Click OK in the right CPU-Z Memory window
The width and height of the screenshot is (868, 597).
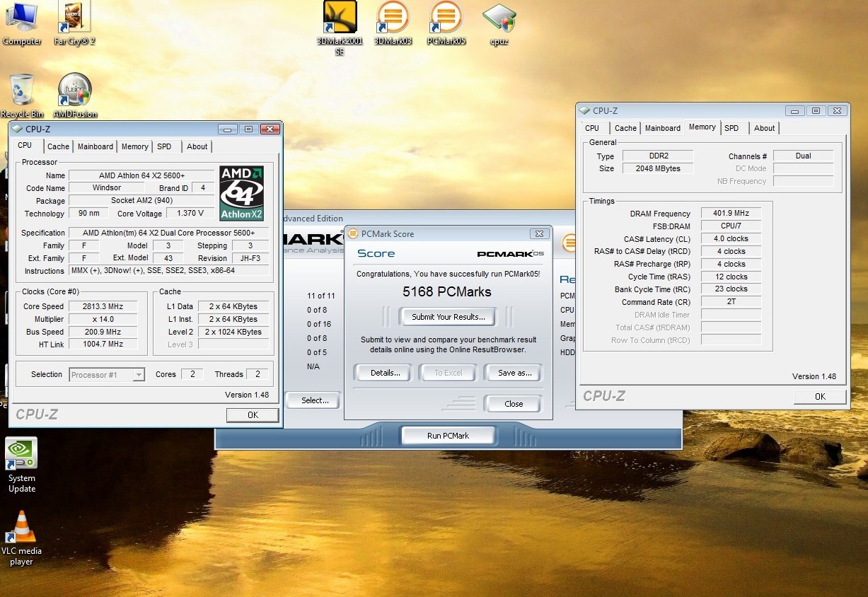point(820,397)
